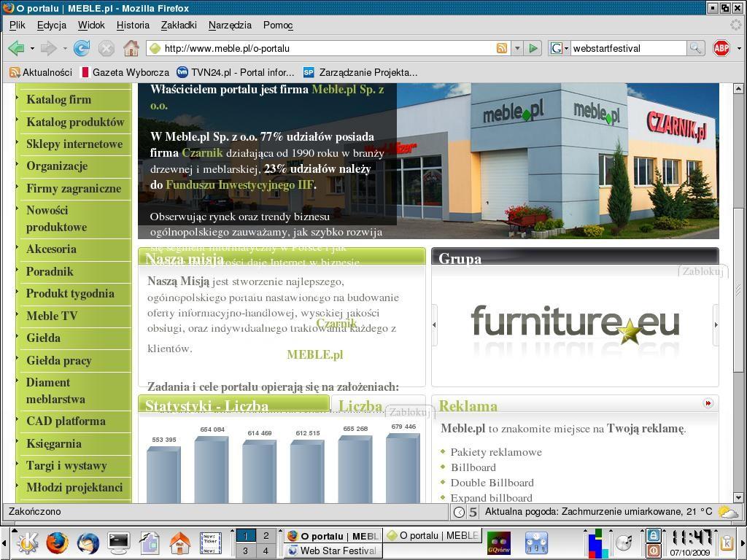Open the terminal icon in the panel
The height and width of the screenshot is (560, 747).
(119, 542)
